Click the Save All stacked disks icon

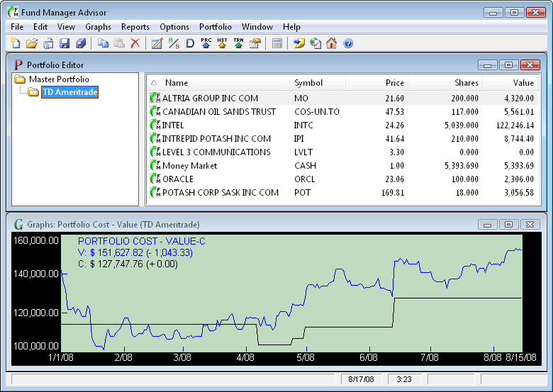point(81,43)
